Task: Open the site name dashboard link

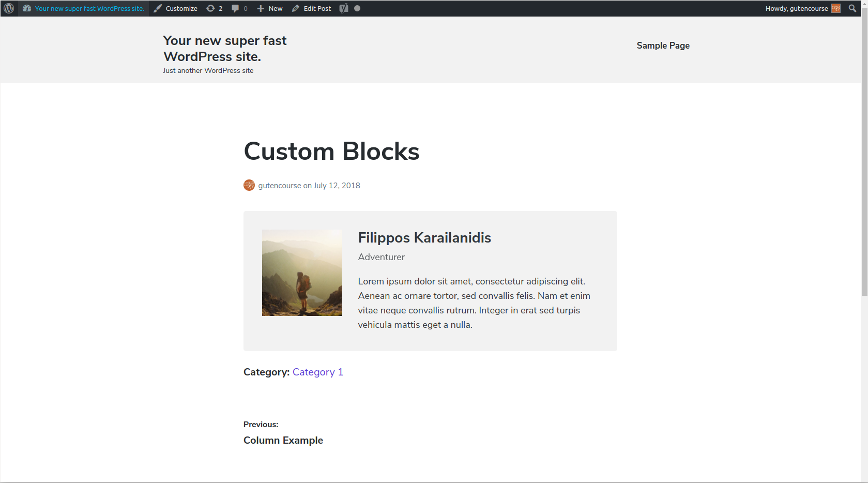Action: pyautogui.click(x=84, y=8)
